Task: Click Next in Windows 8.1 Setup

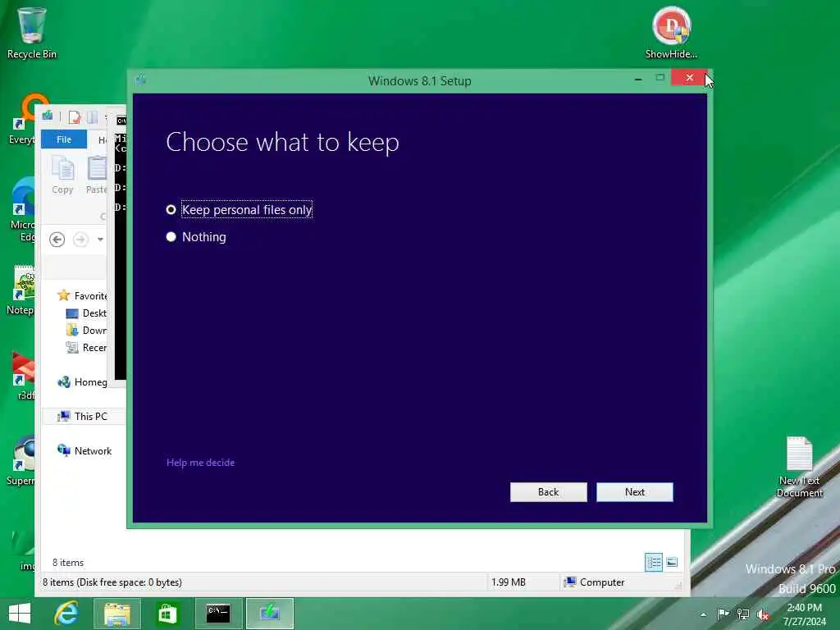Action: click(634, 492)
